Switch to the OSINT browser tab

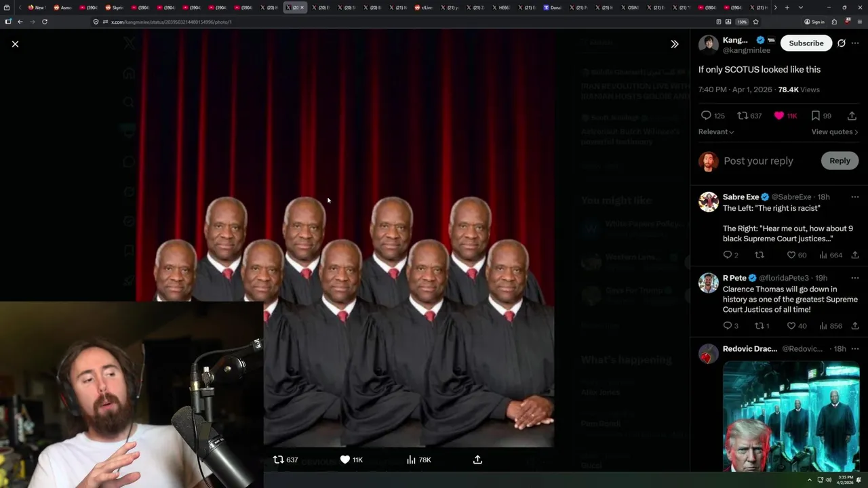(x=629, y=7)
